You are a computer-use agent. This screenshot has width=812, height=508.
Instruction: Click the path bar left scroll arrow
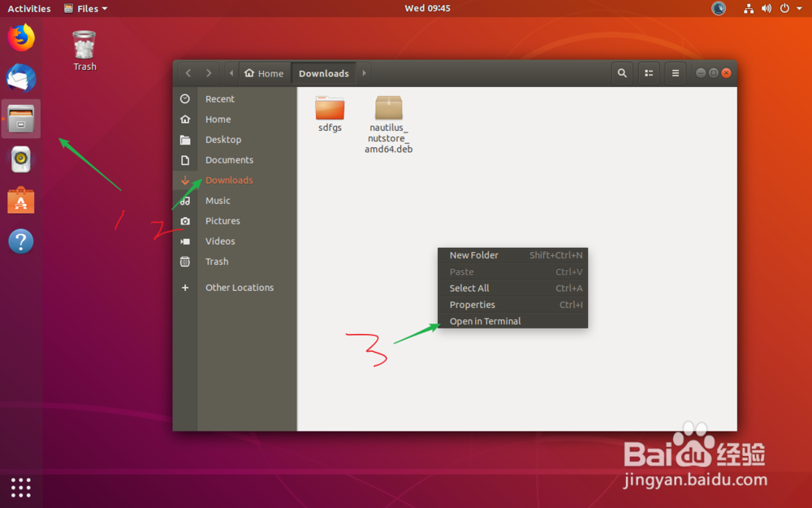(x=231, y=73)
